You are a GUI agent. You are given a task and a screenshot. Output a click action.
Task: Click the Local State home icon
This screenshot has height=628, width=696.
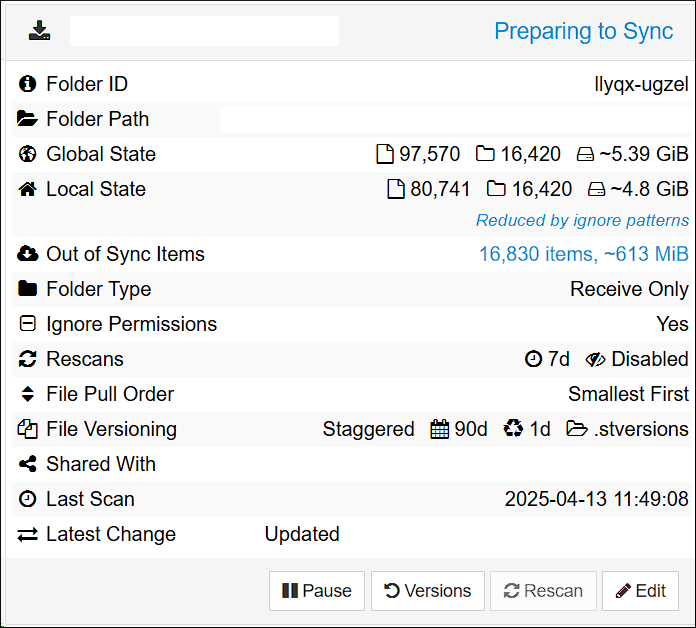[x=28, y=189]
